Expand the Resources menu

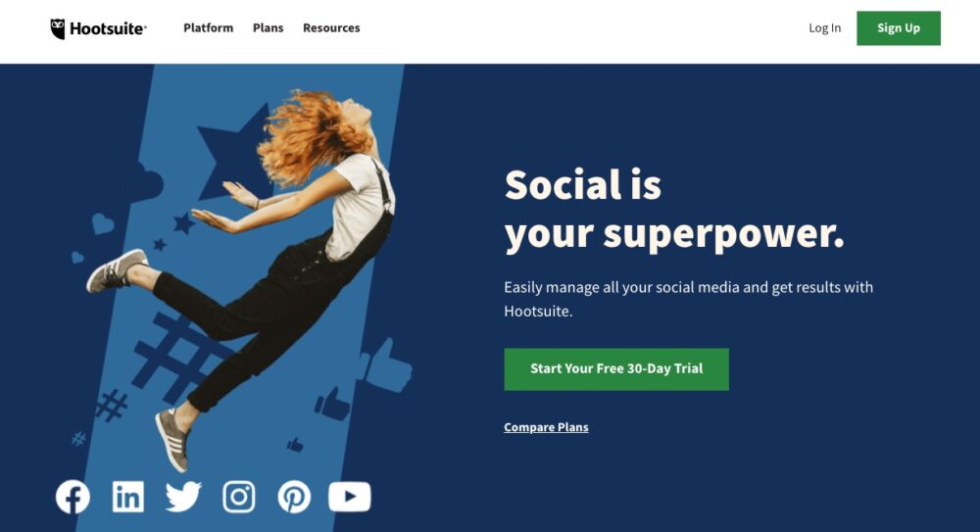(x=331, y=28)
